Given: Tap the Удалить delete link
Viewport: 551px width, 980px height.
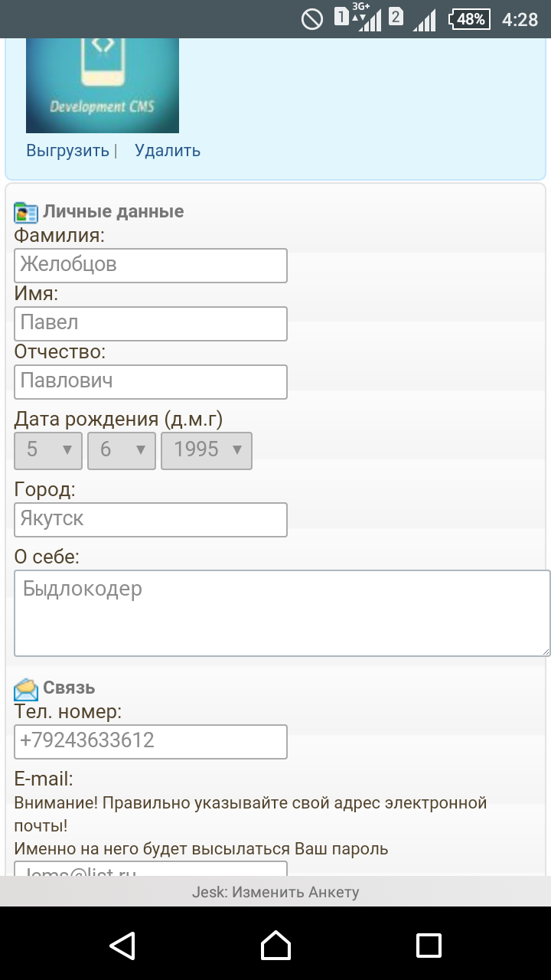Looking at the screenshot, I should [x=168, y=150].
